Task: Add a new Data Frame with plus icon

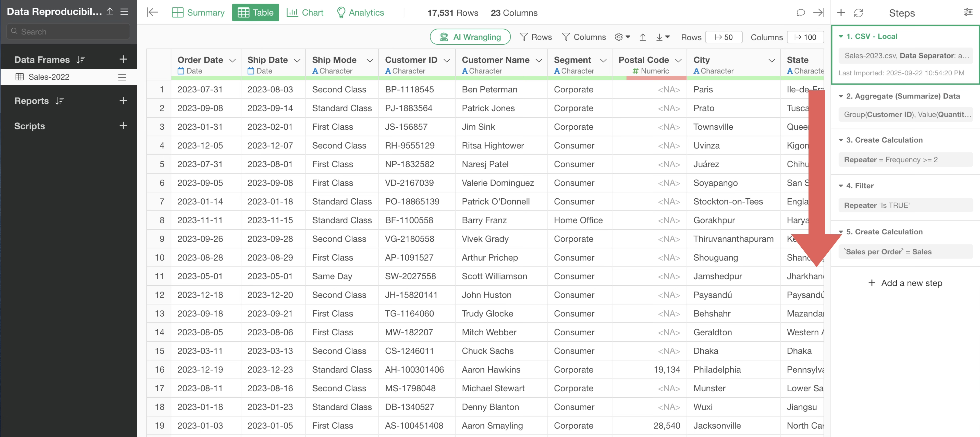Action: point(123,59)
